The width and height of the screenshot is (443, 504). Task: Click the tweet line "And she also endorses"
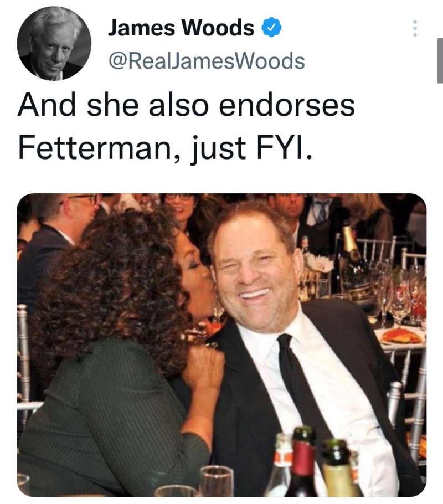tap(187, 105)
